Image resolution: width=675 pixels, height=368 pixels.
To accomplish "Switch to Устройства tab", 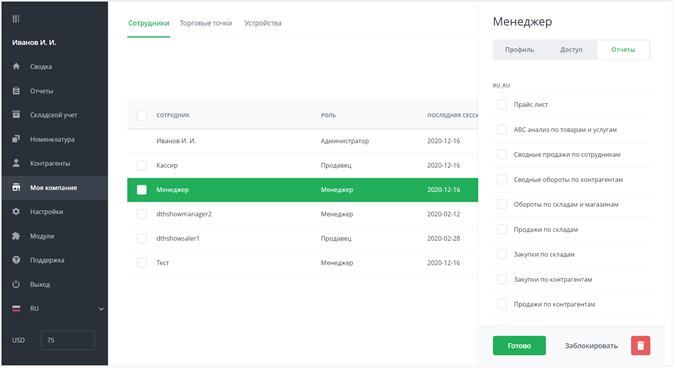I will [x=263, y=23].
